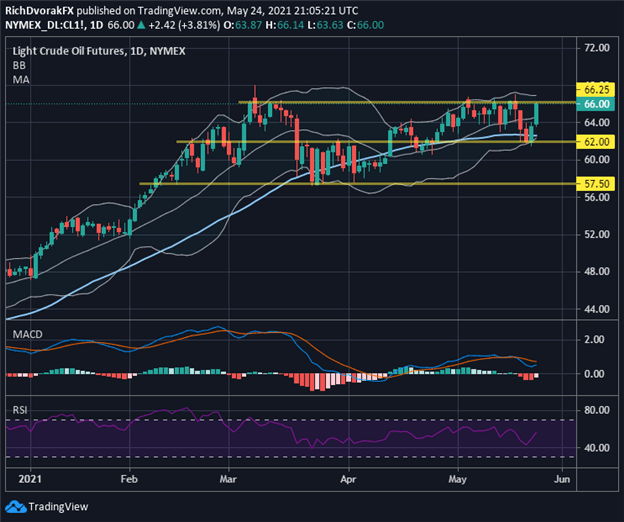Click the green up-triangle price change icon
Image resolution: width=624 pixels, height=522 pixels.
(141, 25)
